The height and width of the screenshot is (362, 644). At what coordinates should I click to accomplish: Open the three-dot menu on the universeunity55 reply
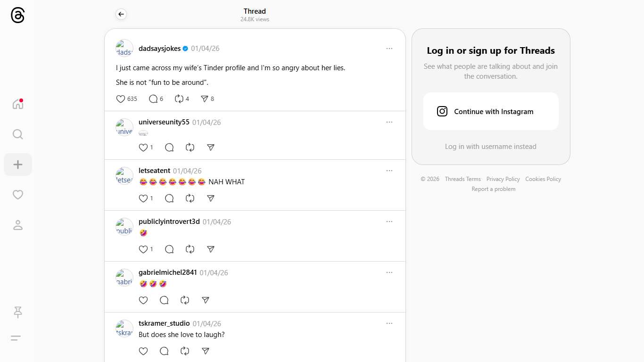point(389,122)
